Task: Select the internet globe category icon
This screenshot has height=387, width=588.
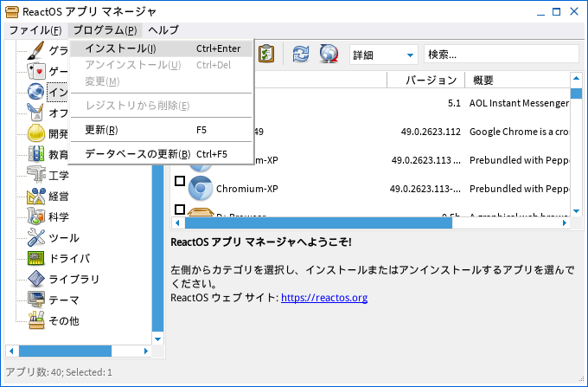Action: pos(36,92)
